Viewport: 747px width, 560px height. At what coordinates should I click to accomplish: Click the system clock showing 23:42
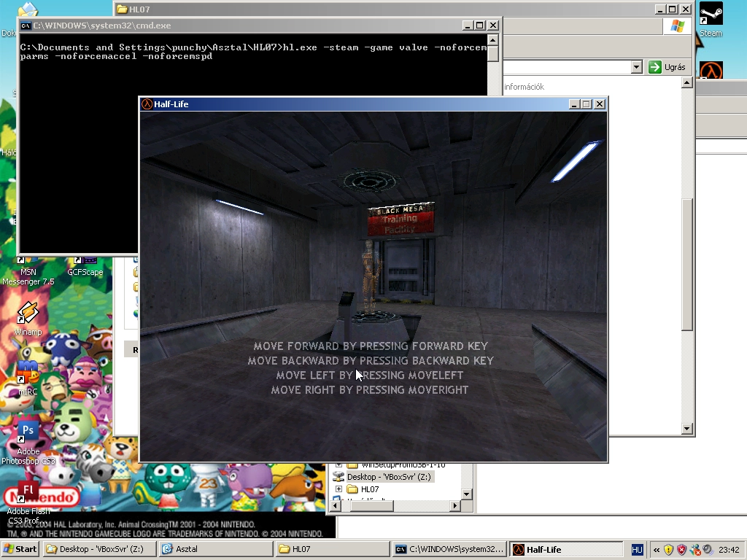point(729,550)
